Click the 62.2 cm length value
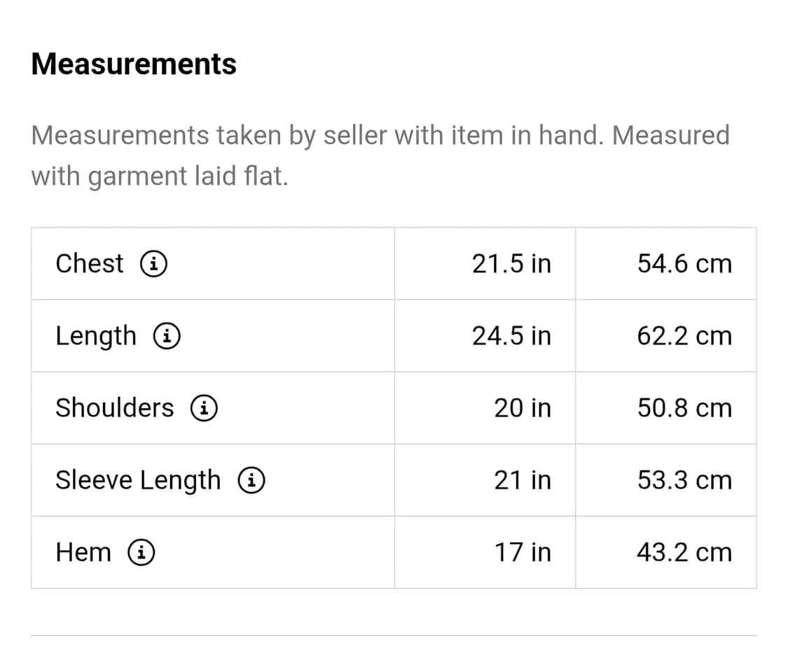 pyautogui.click(x=684, y=336)
